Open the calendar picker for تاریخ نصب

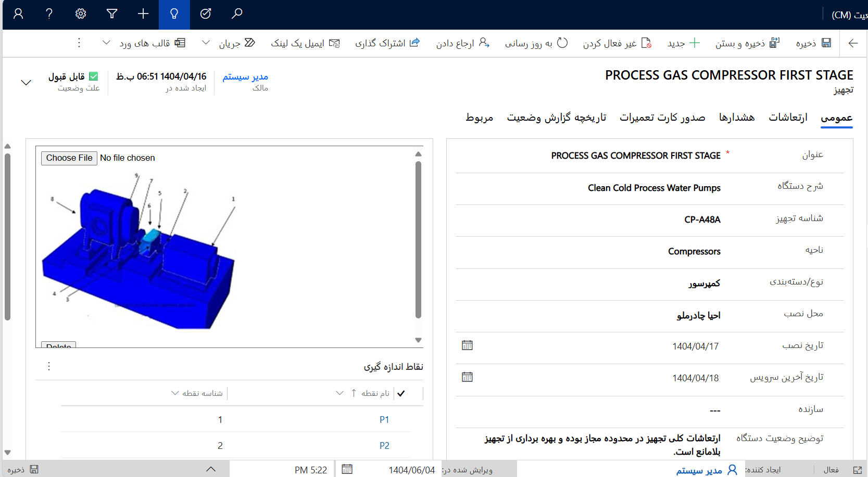click(x=467, y=345)
